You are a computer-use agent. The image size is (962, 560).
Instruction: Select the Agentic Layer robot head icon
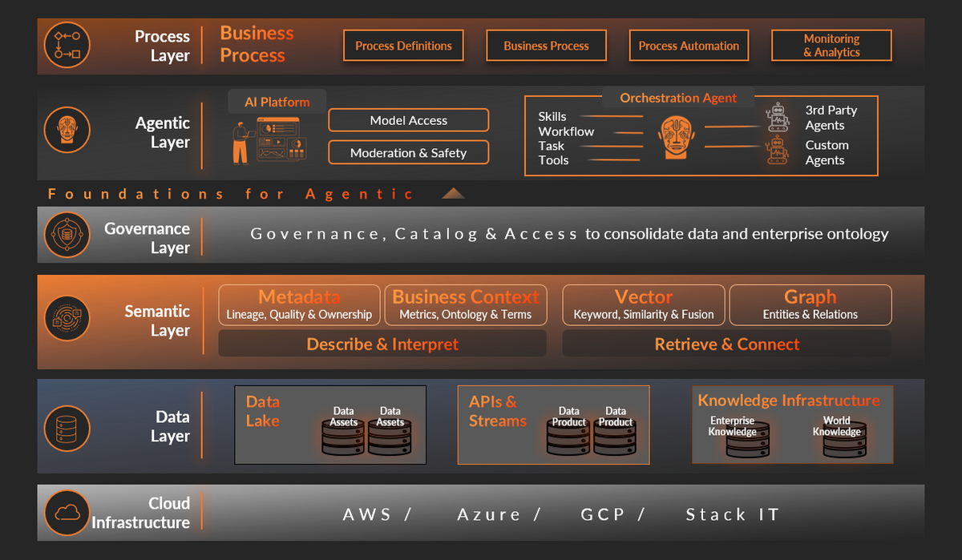67,130
